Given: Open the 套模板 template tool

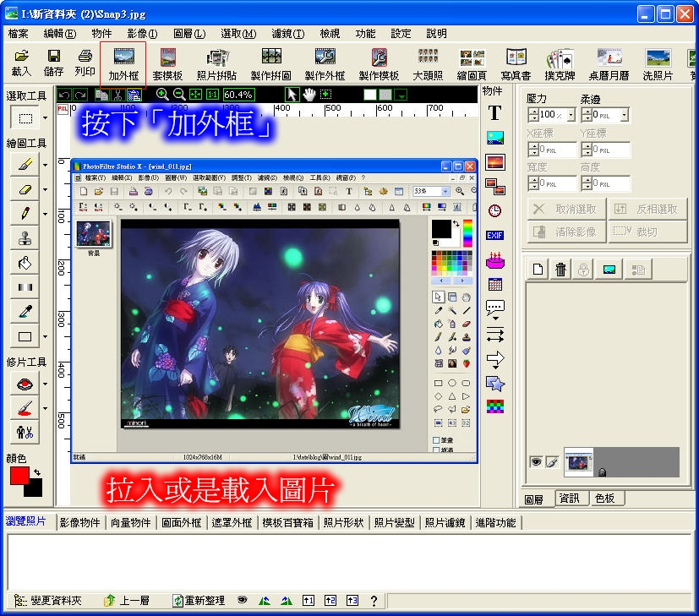Looking at the screenshot, I should pos(167,64).
